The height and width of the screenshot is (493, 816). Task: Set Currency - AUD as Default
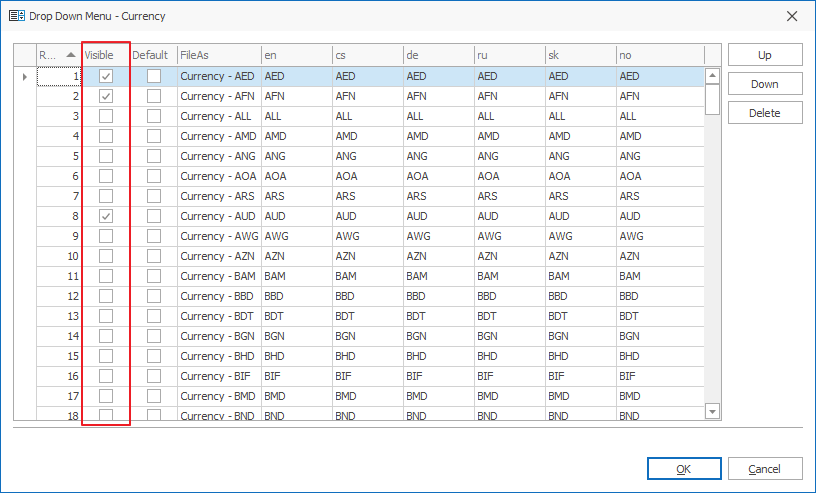(154, 216)
